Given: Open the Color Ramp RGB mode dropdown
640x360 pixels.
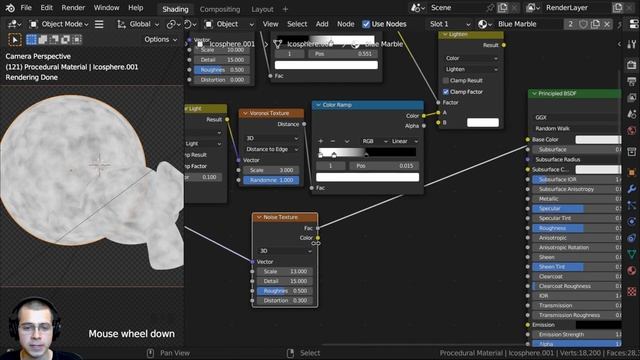Looking at the screenshot, I should point(374,141).
